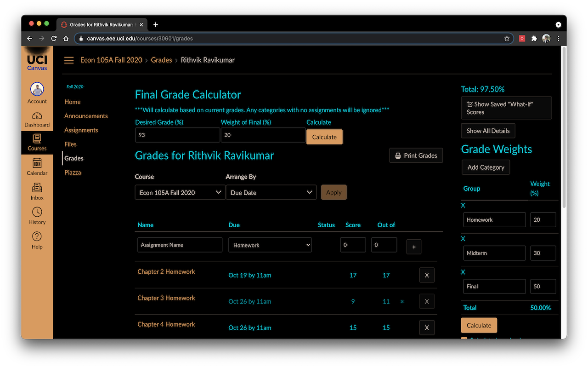Click Show All Details button

tap(488, 131)
